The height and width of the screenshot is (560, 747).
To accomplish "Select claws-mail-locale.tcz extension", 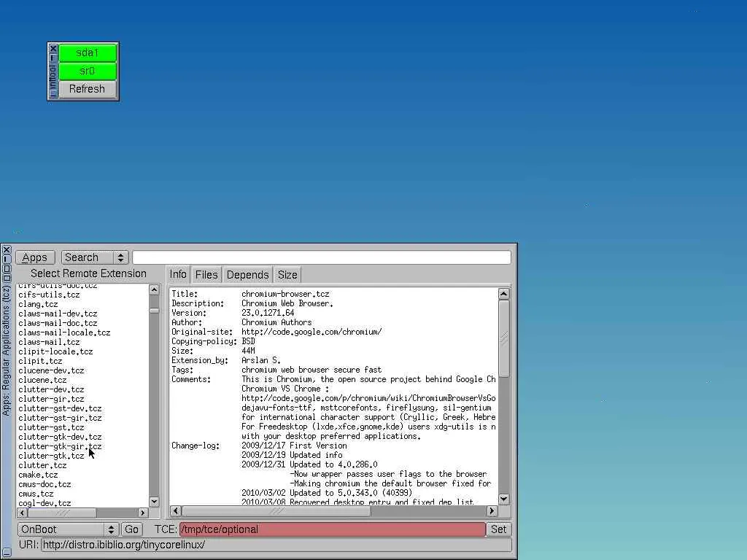I will pyautogui.click(x=64, y=332).
